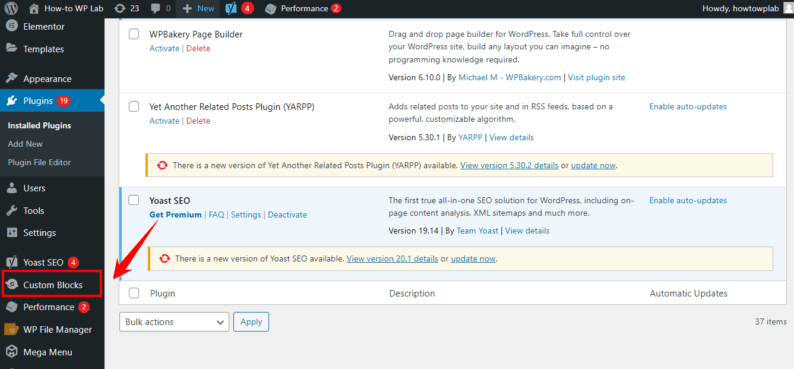Delete WPBakery Page Builder plugin
This screenshot has height=369, width=794.
pos(198,48)
